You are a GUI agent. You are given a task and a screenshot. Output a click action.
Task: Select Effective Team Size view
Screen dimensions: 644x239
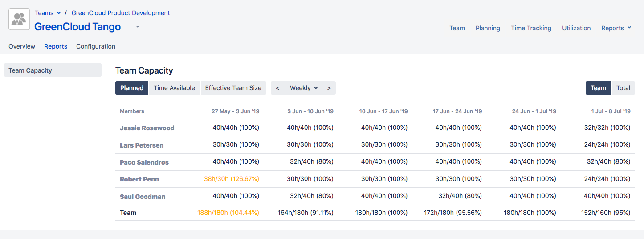[233, 88]
